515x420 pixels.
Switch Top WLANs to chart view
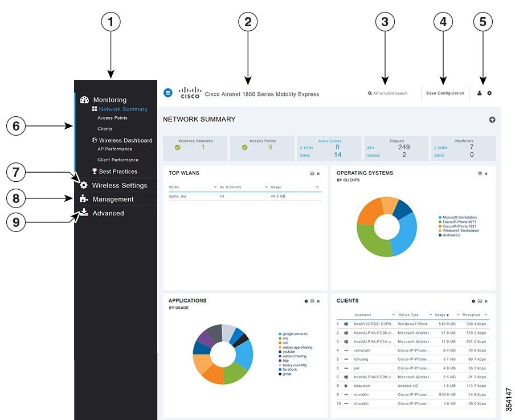point(312,173)
